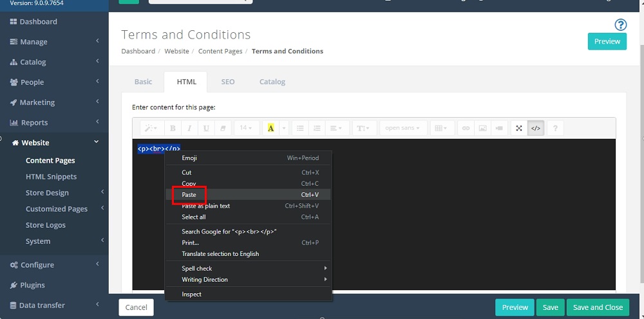
Task: Open the Style magic wand dropdown
Action: [152, 128]
